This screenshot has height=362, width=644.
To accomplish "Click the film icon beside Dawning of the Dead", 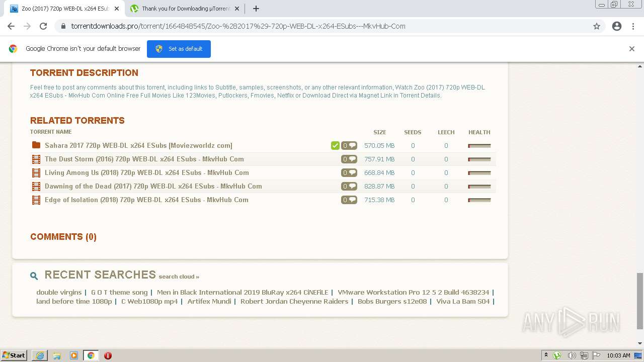I will (36, 186).
